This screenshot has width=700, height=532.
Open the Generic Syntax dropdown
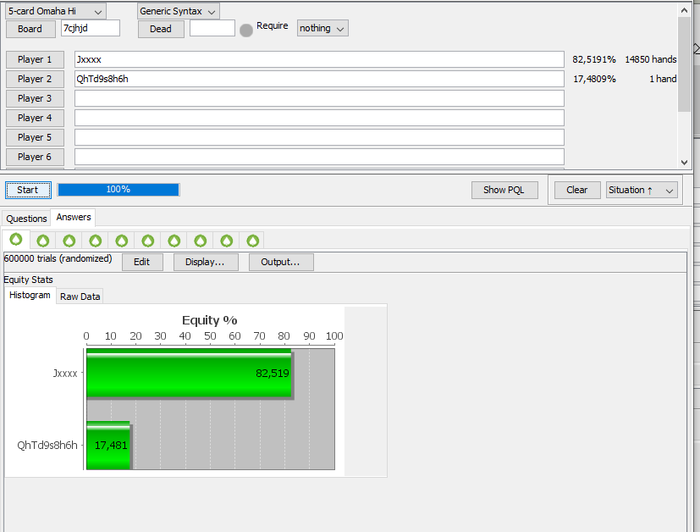(178, 11)
